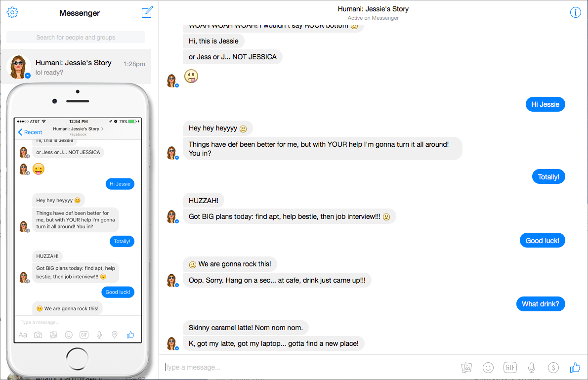588x380 pixels.
Task: Click the 'HUZZAH!' message on desktop
Action: pos(203,201)
